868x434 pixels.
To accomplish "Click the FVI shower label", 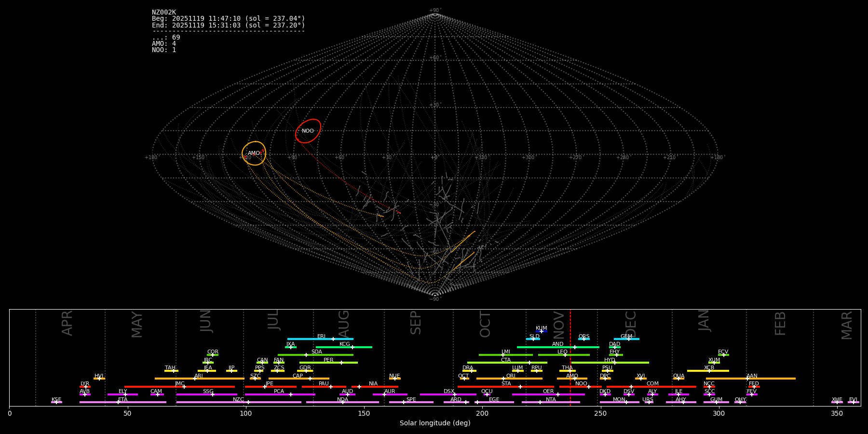I will [x=854, y=400].
